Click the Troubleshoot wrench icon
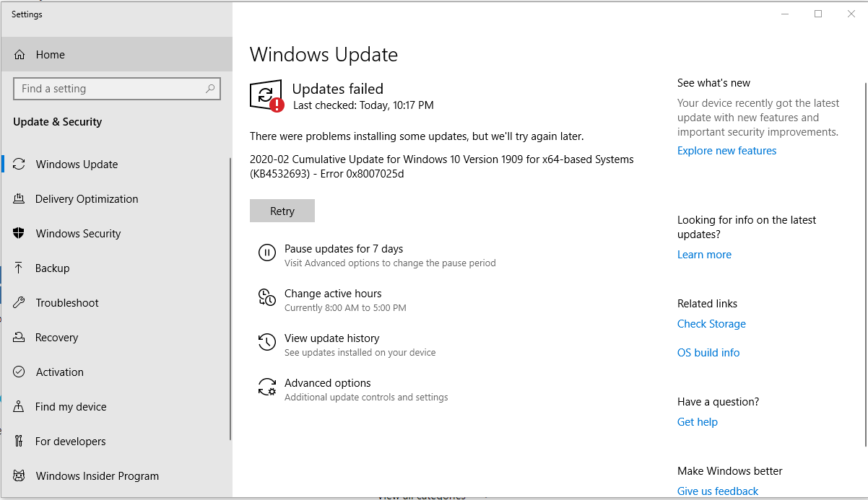 (x=19, y=303)
